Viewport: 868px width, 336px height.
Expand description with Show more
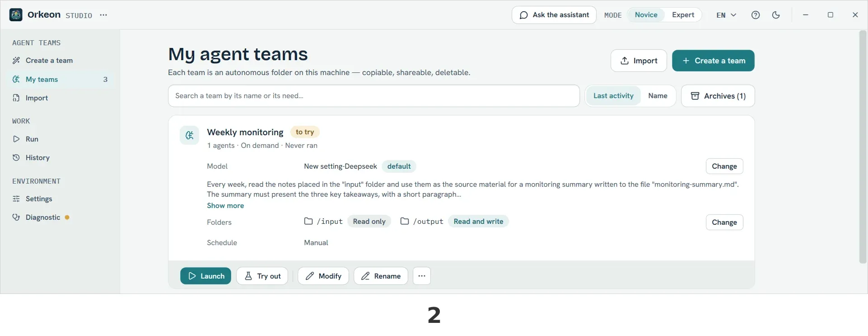pos(225,205)
